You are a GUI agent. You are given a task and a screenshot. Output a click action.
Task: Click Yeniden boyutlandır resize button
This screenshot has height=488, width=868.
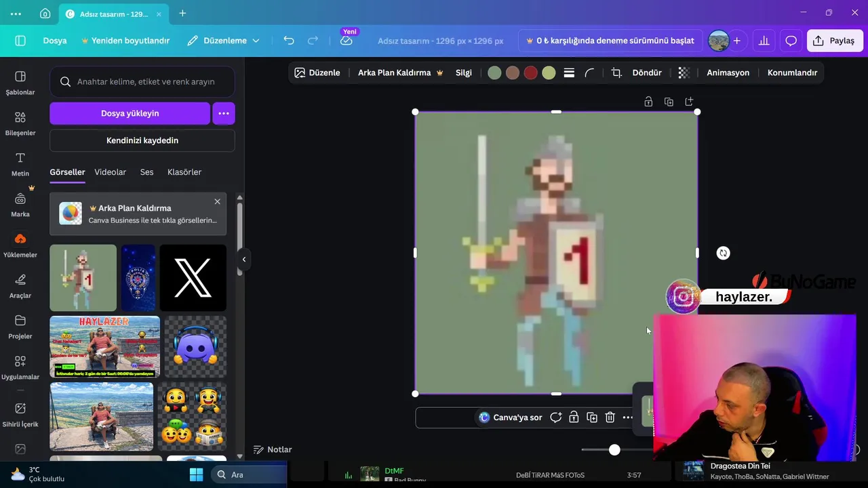pos(125,41)
